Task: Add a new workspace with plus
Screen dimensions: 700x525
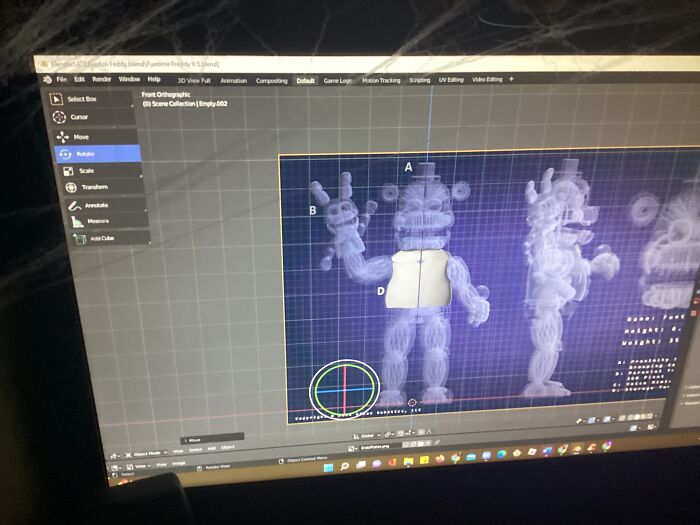Action: coord(512,79)
